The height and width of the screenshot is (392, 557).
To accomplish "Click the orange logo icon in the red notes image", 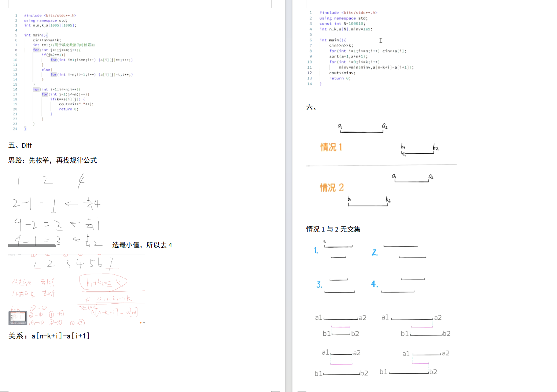I will (x=141, y=323).
